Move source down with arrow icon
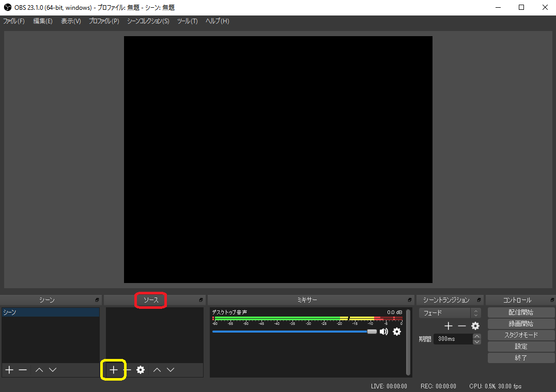Viewport: 556px width, 392px height. [171, 370]
